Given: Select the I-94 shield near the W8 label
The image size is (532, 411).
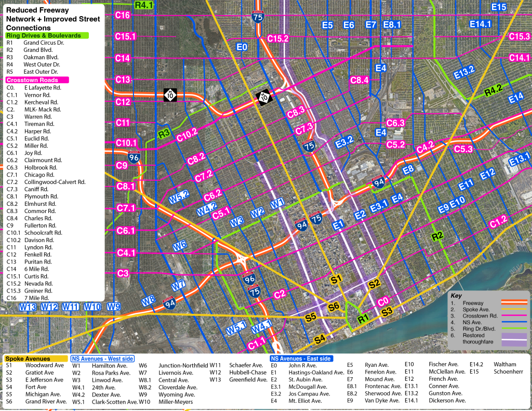Looking at the screenshot, I should coord(169,303).
